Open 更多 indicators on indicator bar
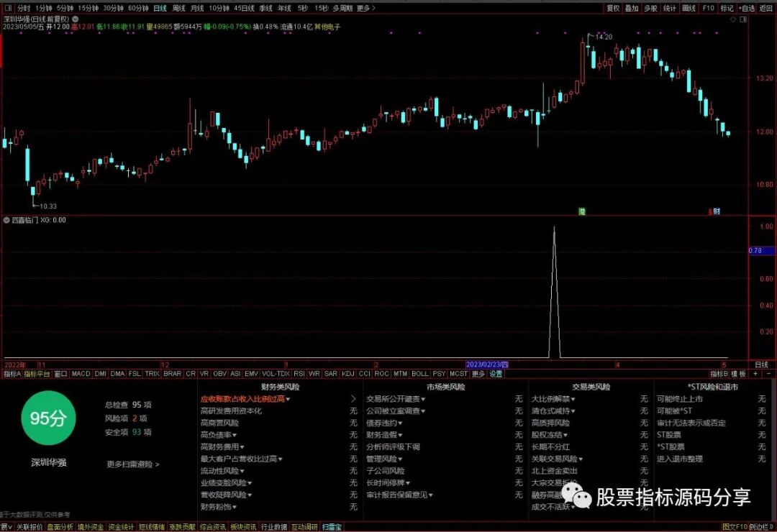The width and height of the screenshot is (777, 532). (x=478, y=374)
